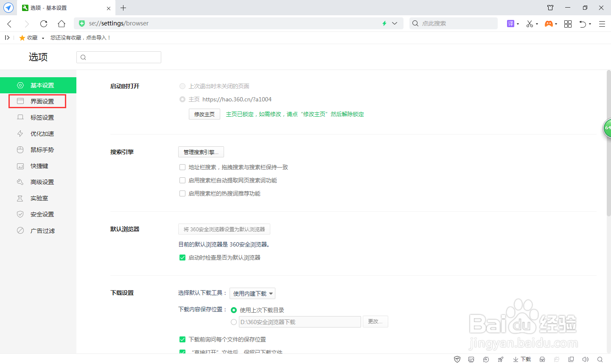Open the translate icon's dropdown arrow

point(518,24)
